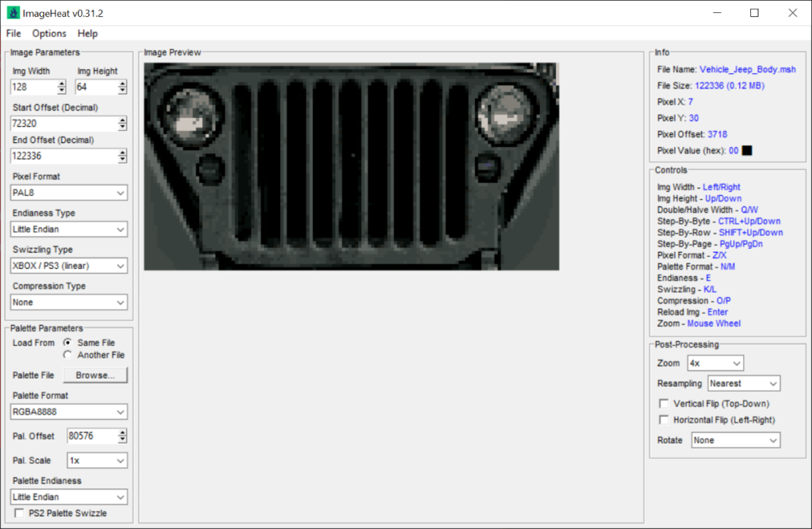Open the Rotate dropdown
The width and height of the screenshot is (812, 529).
coord(736,440)
